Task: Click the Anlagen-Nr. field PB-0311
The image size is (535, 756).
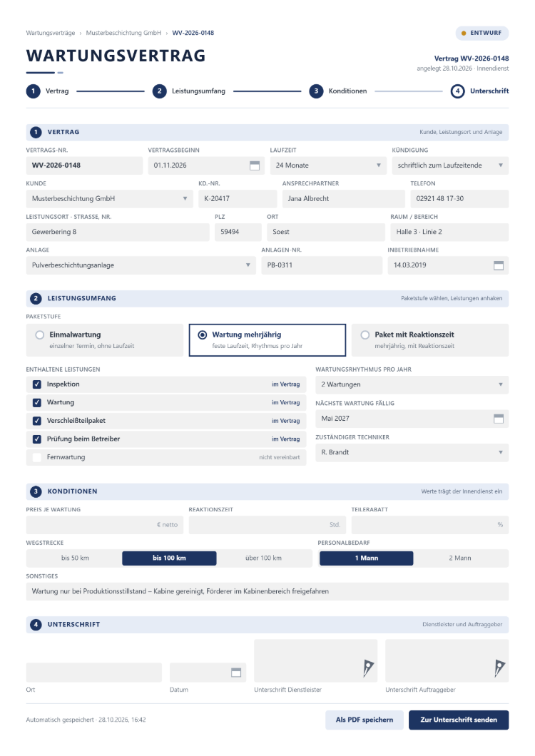Action: coord(322,265)
